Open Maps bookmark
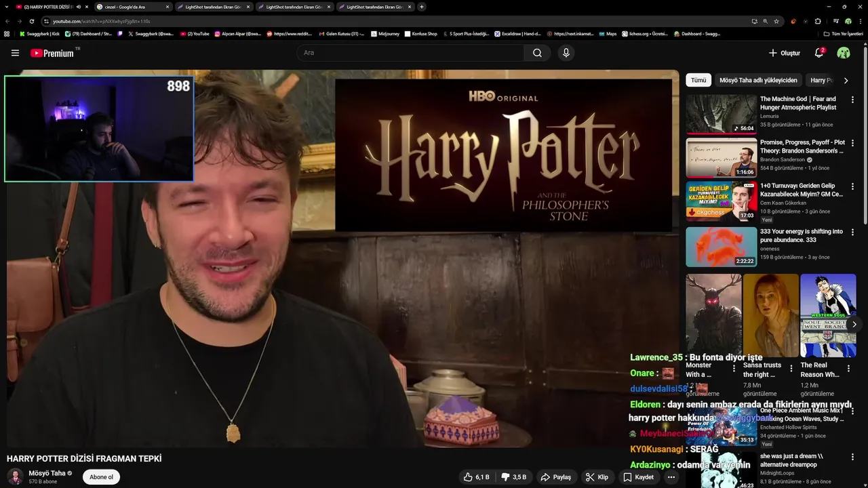This screenshot has width=868, height=488. click(x=608, y=34)
